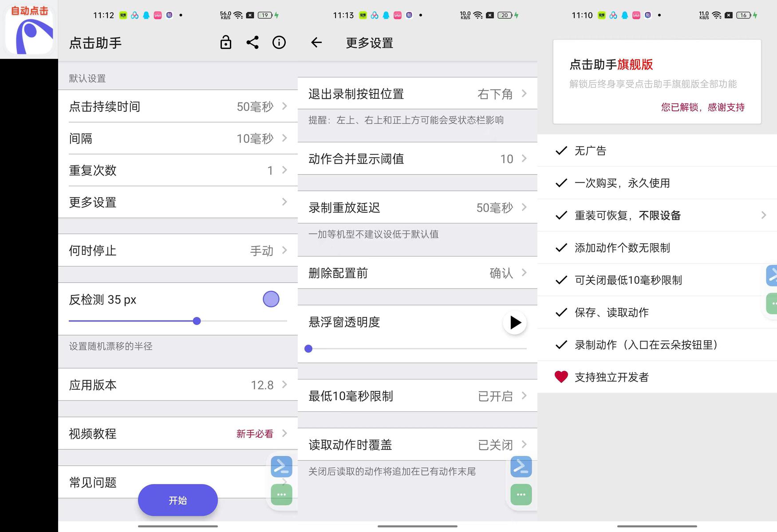The width and height of the screenshot is (777, 532).
Task: Tap WiFi icon beside battery 20
Action: [x=478, y=15]
